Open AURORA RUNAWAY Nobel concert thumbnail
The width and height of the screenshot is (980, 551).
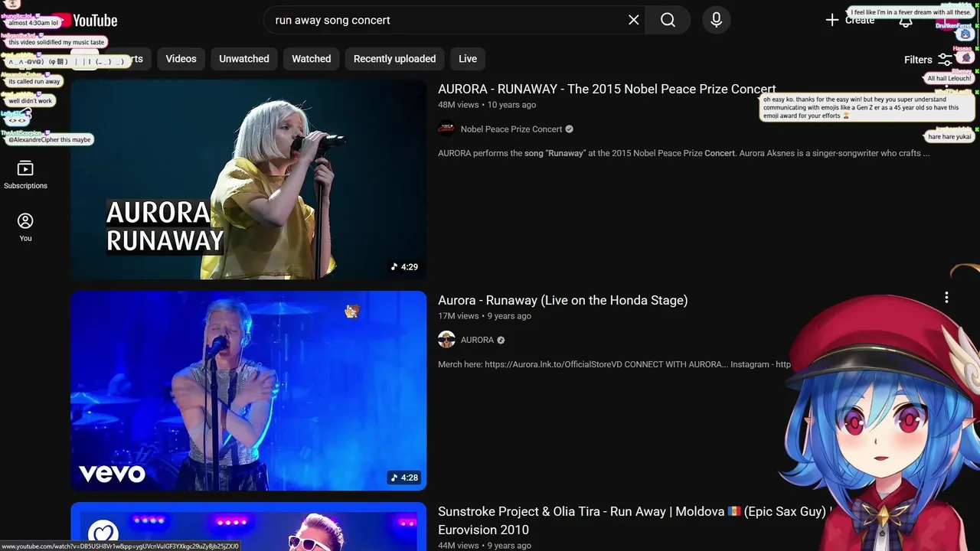pos(249,180)
